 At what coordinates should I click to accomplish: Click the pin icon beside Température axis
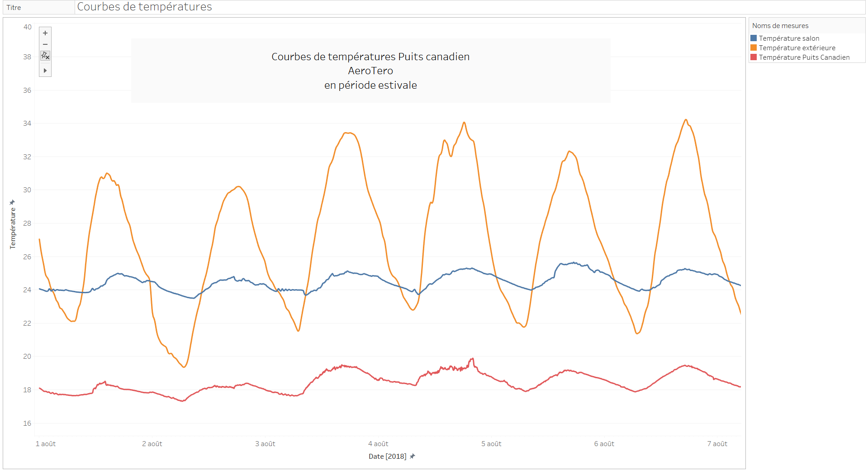[12, 202]
